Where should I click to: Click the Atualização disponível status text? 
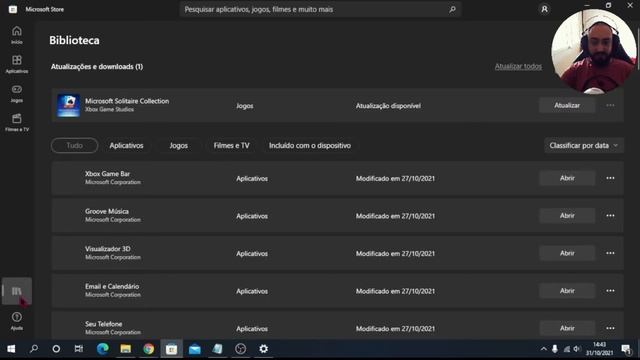(388, 106)
